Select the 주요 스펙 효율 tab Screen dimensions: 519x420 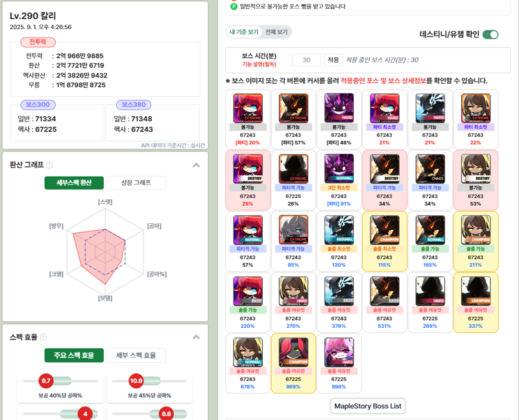tap(74, 356)
